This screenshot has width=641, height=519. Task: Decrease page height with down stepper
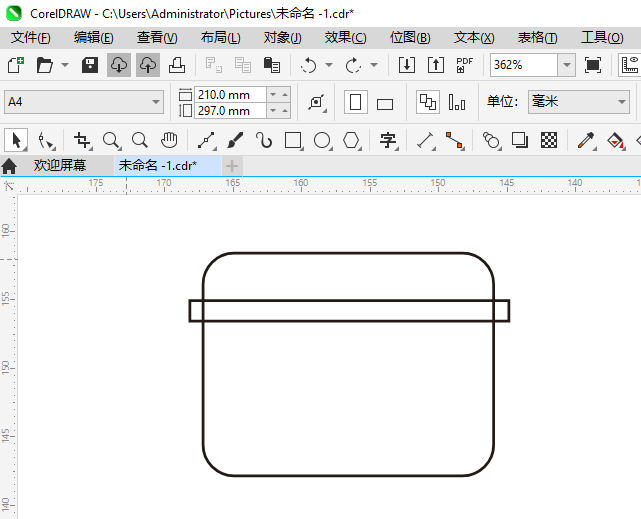pyautogui.click(x=273, y=111)
